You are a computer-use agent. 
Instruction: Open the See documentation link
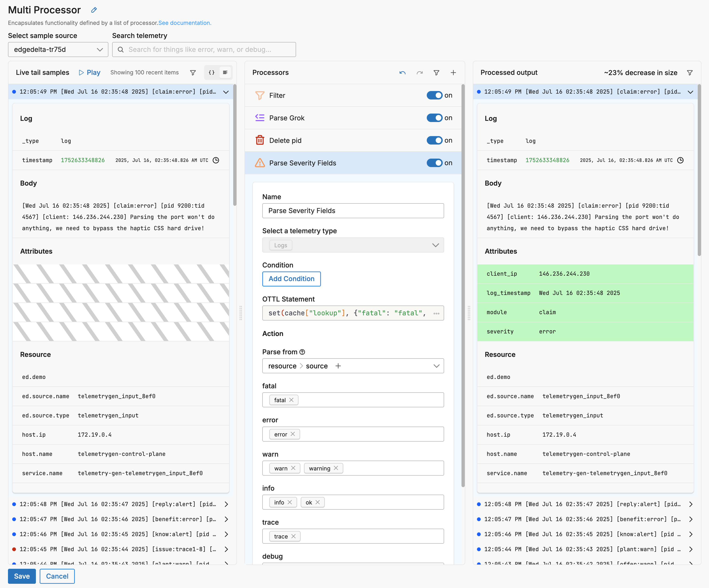click(x=185, y=23)
